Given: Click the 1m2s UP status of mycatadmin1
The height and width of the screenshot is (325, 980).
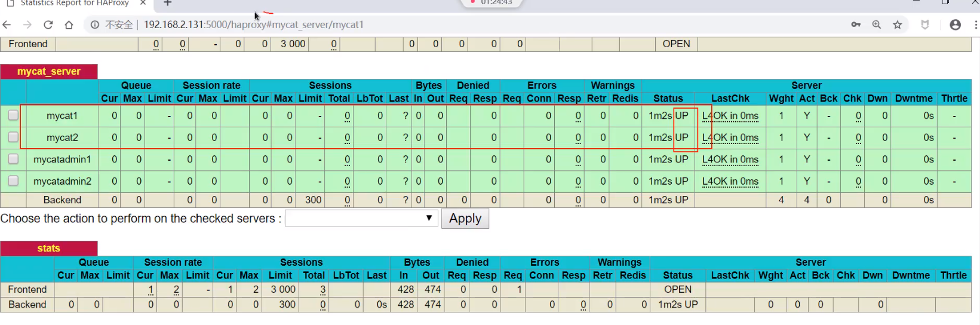Looking at the screenshot, I should pyautogui.click(x=668, y=160).
